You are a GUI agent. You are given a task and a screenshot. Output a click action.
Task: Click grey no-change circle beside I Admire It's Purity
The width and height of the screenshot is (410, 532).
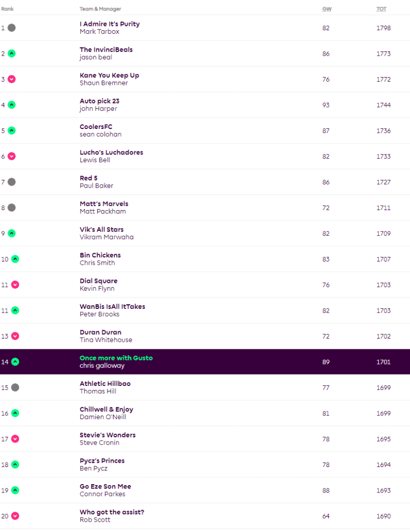tap(11, 28)
